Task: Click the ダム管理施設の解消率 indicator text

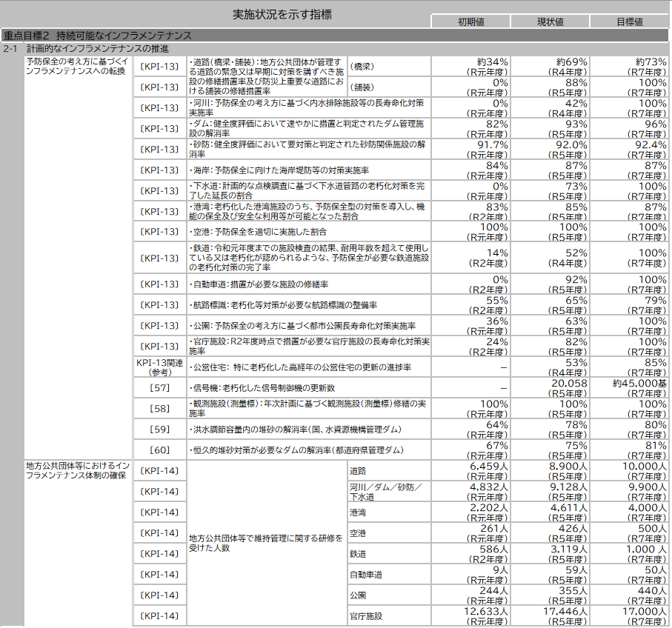Action: 308,129
